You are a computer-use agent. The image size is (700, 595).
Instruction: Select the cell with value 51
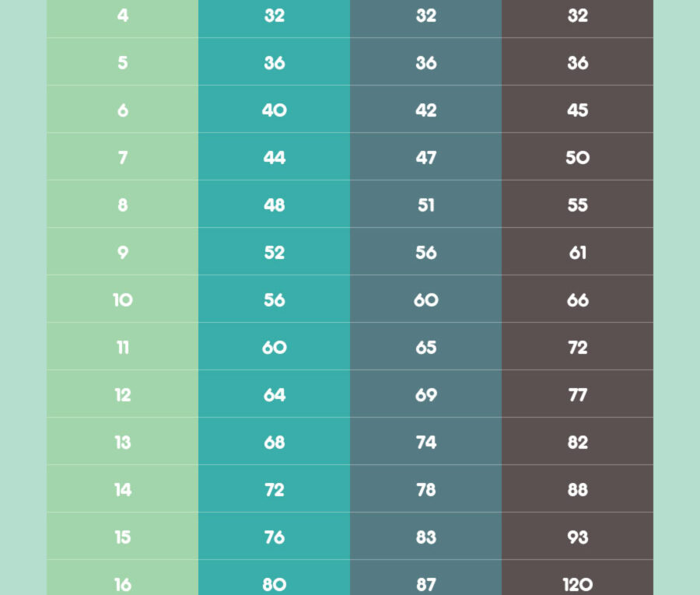click(425, 205)
